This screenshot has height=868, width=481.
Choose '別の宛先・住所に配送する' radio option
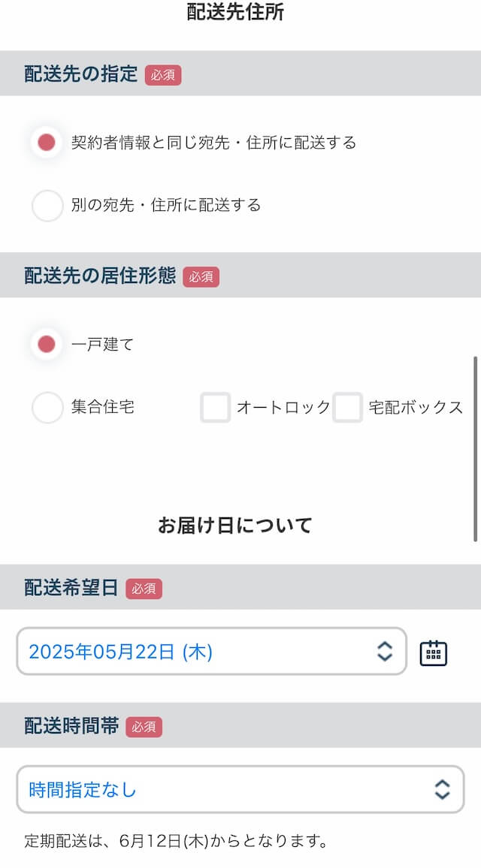click(x=47, y=205)
